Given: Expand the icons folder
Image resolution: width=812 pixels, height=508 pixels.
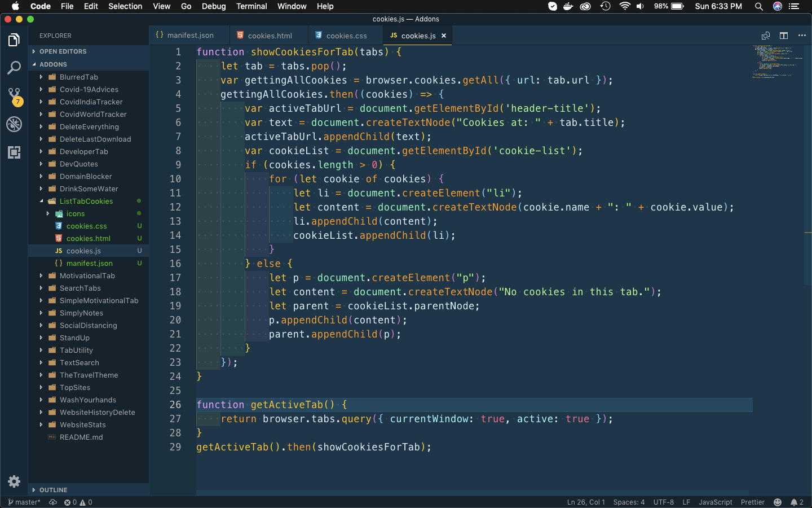Looking at the screenshot, I should click(89, 213).
